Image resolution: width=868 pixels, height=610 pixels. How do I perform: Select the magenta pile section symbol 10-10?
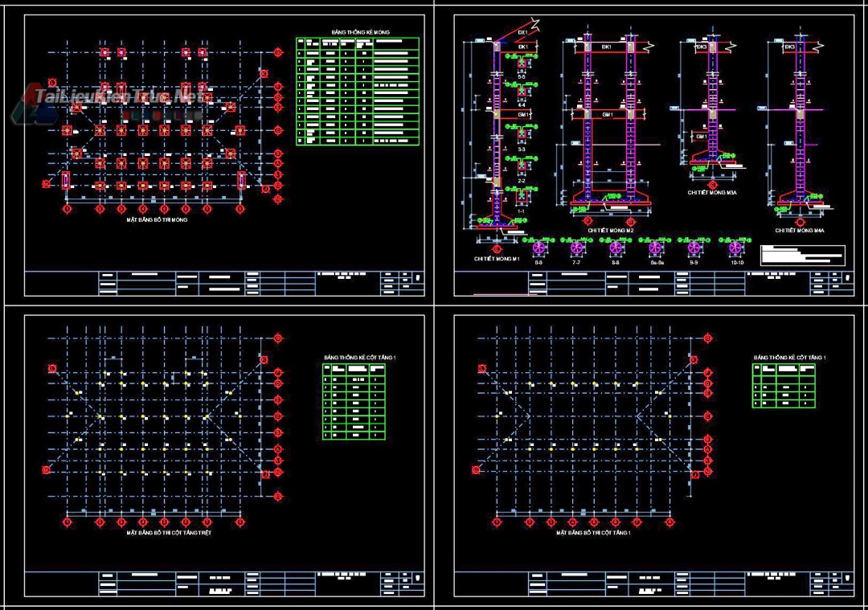coord(734,248)
